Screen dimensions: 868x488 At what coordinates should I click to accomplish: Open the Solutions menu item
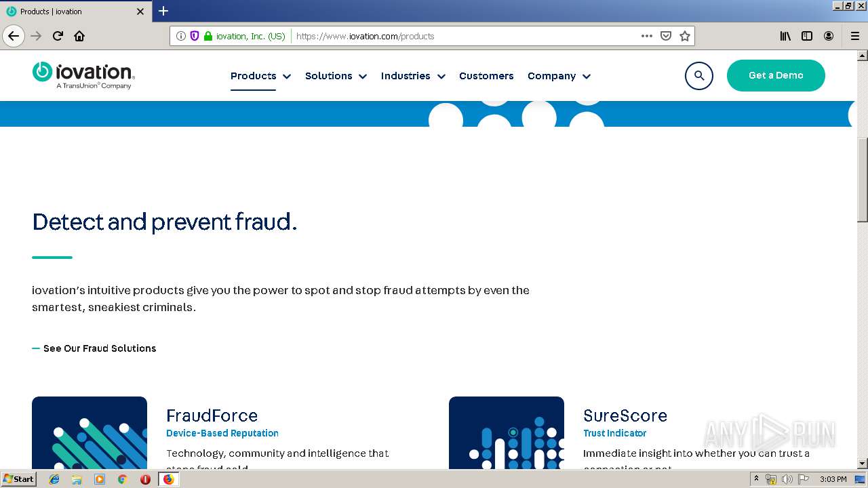(x=328, y=76)
